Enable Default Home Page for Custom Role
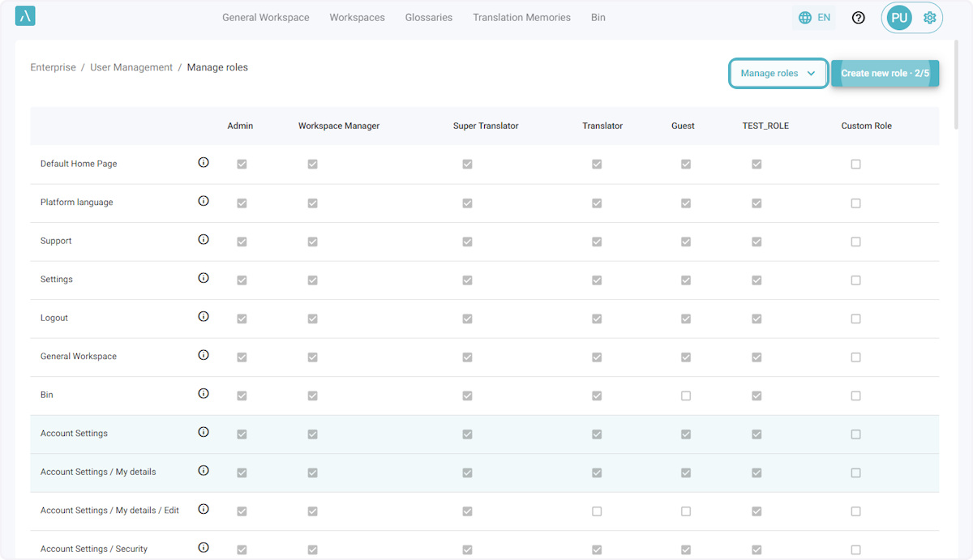This screenshot has width=973, height=560. [x=855, y=165]
